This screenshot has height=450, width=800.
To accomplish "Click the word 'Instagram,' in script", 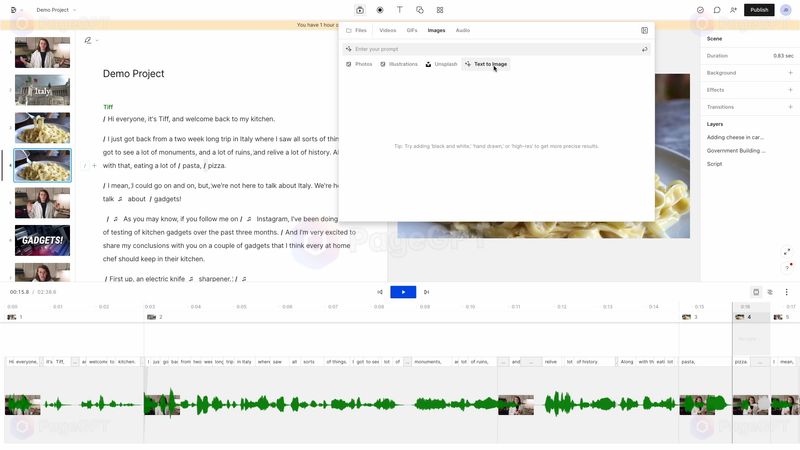I will pos(271,219).
